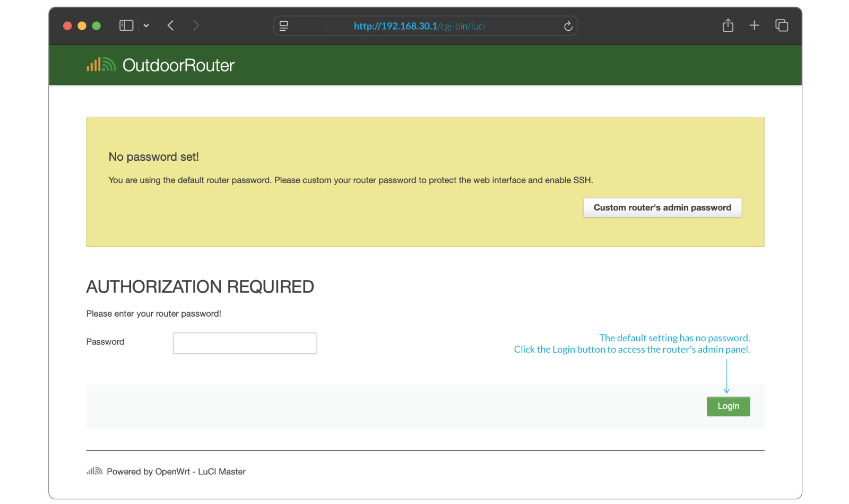Reload the router login page
The width and height of the screenshot is (849, 504).
pyautogui.click(x=568, y=26)
